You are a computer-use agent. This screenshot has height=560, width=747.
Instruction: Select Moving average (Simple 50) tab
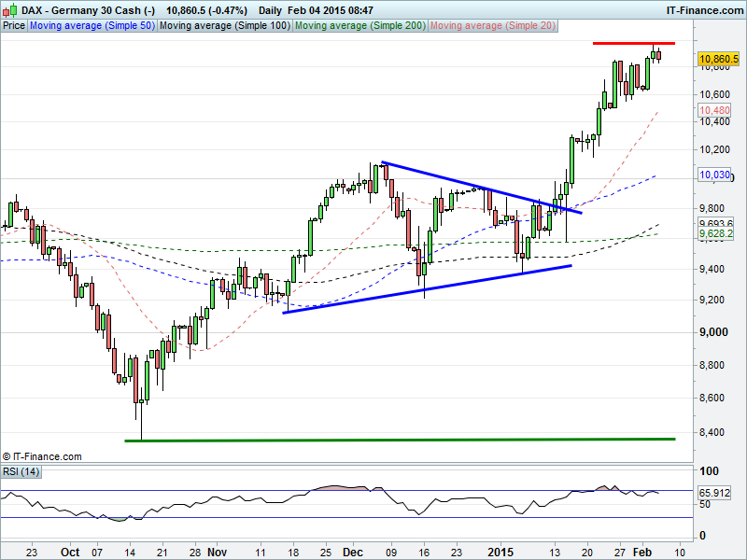coord(92,26)
